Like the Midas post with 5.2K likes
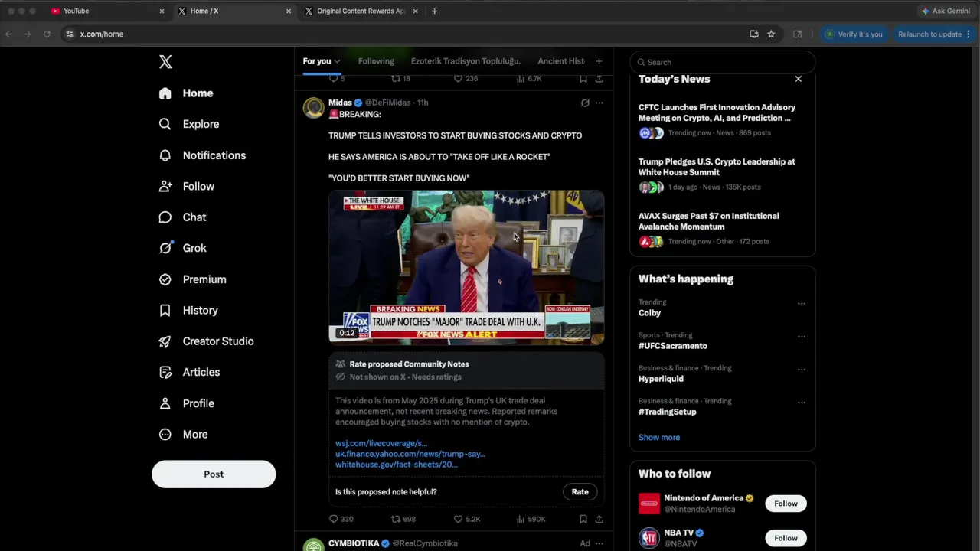This screenshot has height=551, width=980. coord(467,519)
